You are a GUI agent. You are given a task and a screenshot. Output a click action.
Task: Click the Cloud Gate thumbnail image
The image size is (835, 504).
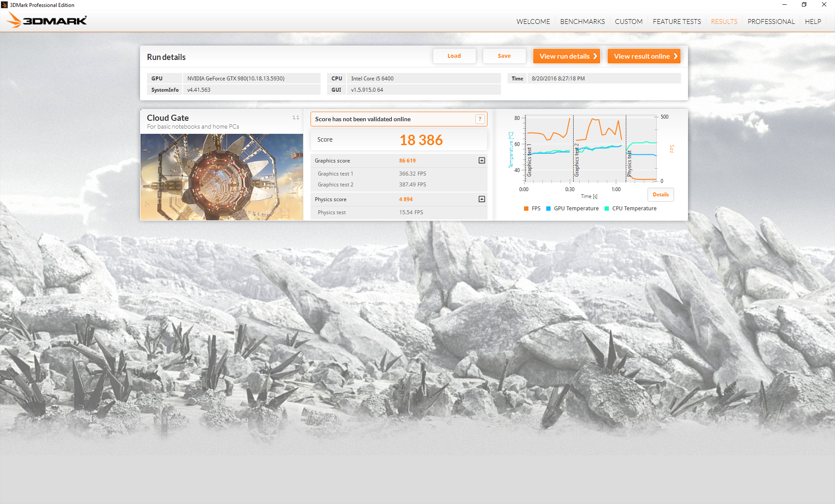click(222, 177)
